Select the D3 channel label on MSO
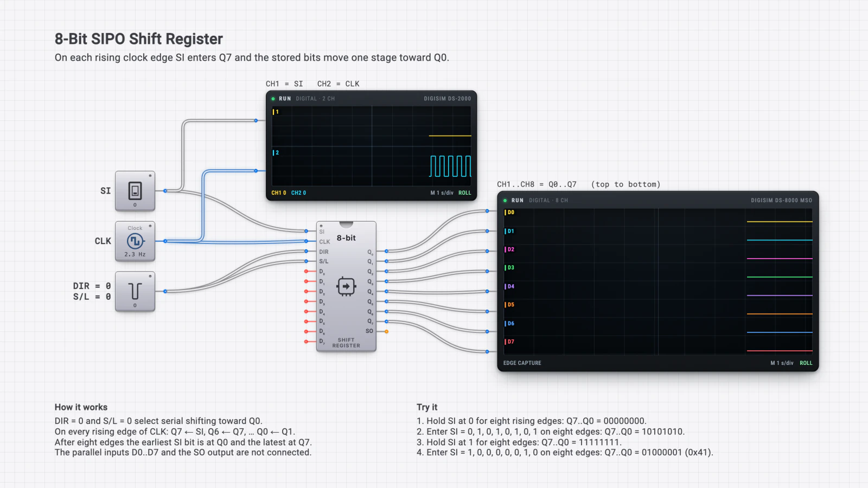The width and height of the screenshot is (868, 488). coord(509,268)
